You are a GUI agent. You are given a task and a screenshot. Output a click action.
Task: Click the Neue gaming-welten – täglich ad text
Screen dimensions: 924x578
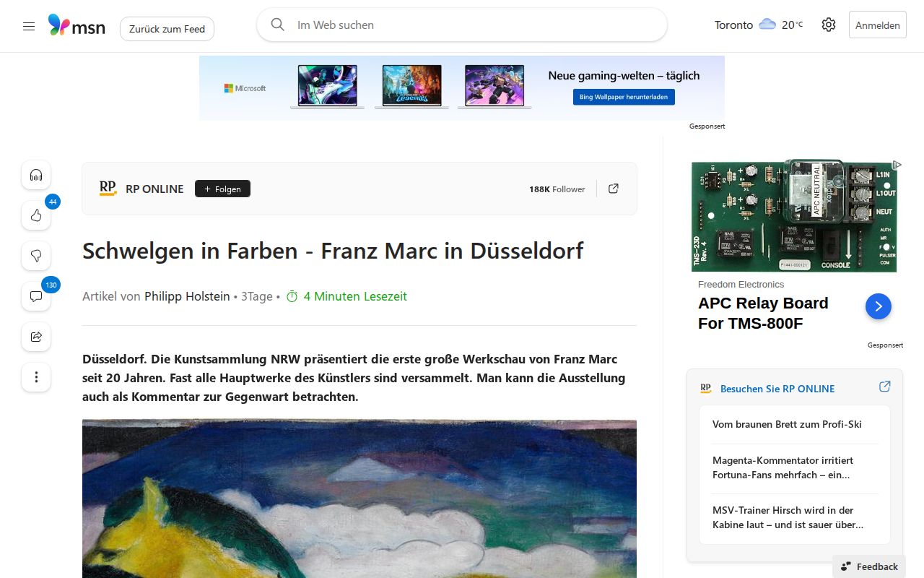click(x=624, y=75)
